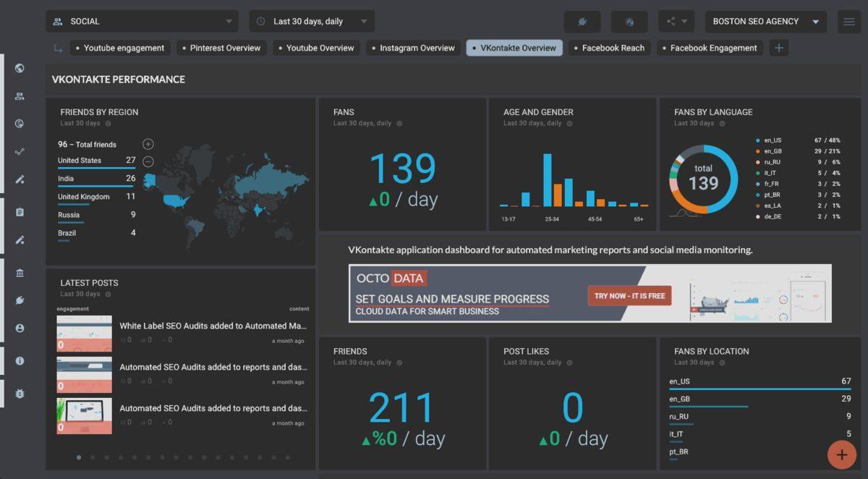Expand the Last 30 days, daily dropdown
This screenshot has height=479, width=868.
click(x=312, y=22)
